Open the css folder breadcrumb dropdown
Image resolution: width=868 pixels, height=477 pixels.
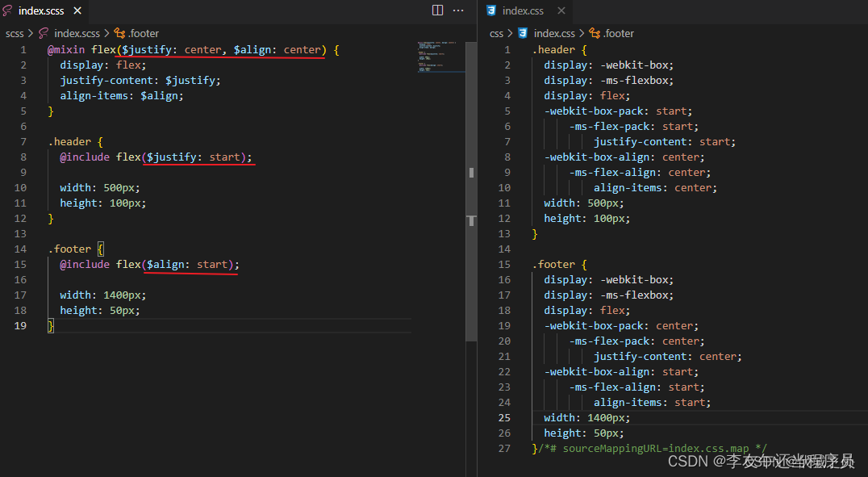[x=496, y=33]
